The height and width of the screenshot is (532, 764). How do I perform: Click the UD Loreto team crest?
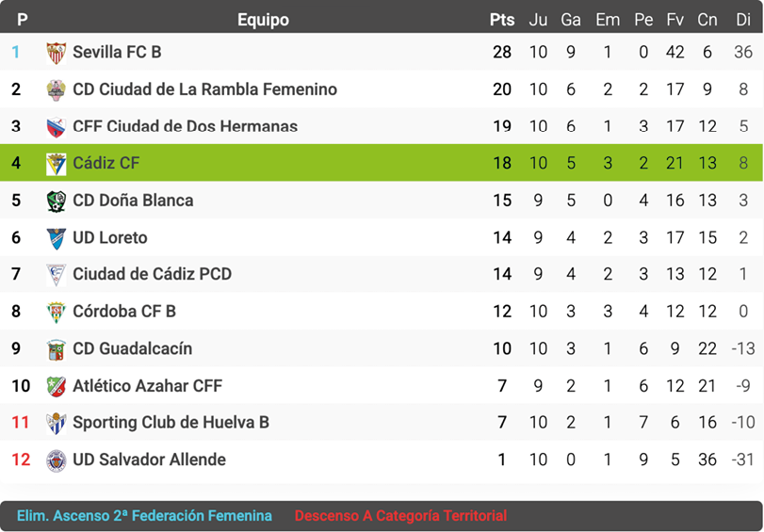(57, 238)
